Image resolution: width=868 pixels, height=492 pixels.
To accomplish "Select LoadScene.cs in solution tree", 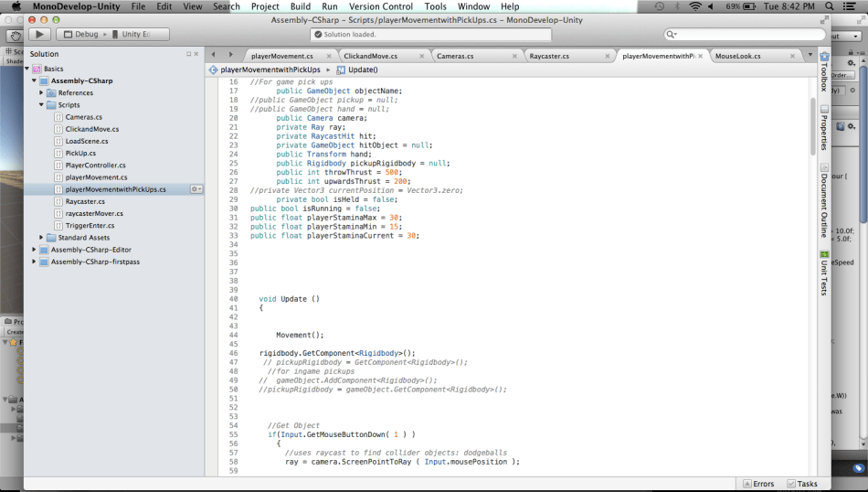I will click(x=87, y=141).
